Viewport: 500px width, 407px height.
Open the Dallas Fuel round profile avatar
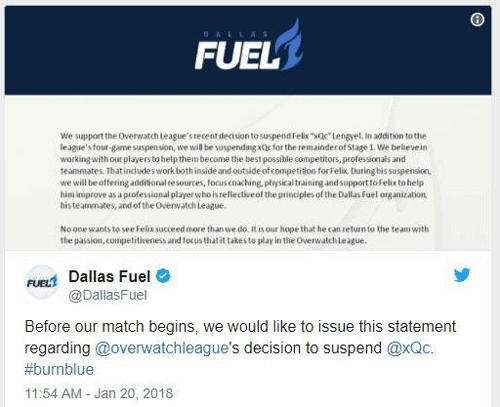42,282
